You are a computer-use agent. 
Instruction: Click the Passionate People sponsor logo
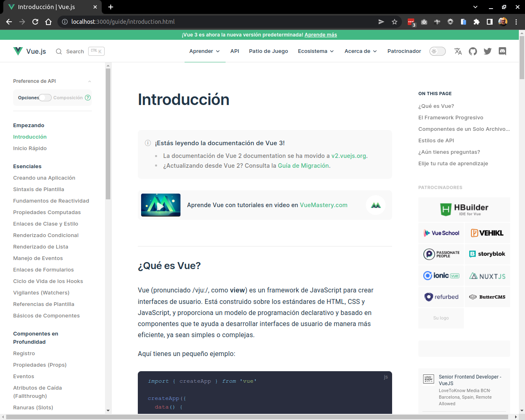point(441,254)
